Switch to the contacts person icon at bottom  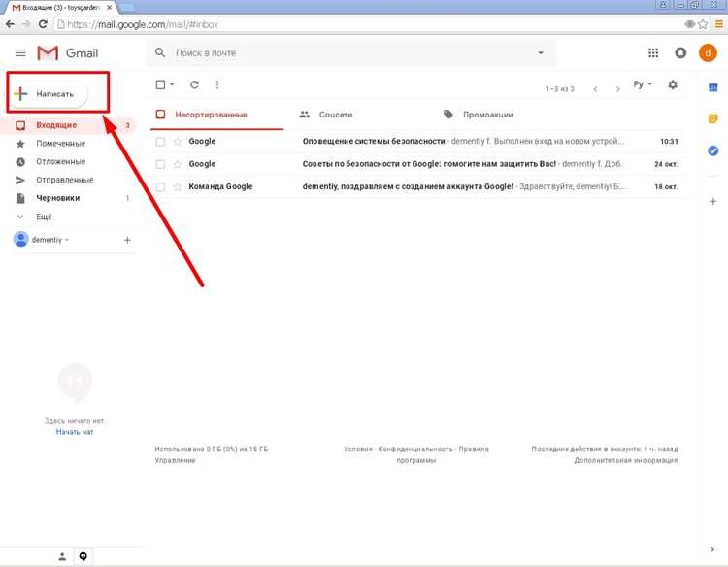click(62, 556)
